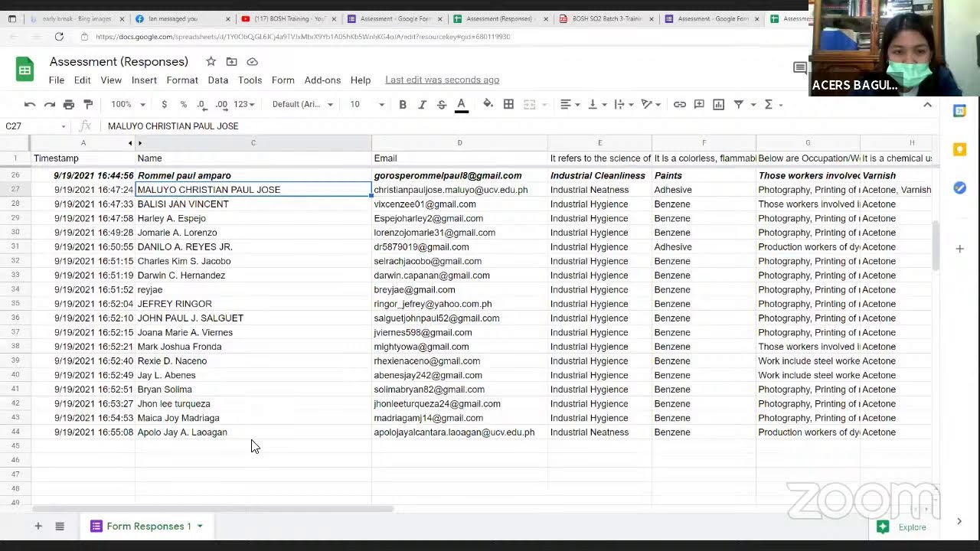Open the Explore panel

point(901,527)
